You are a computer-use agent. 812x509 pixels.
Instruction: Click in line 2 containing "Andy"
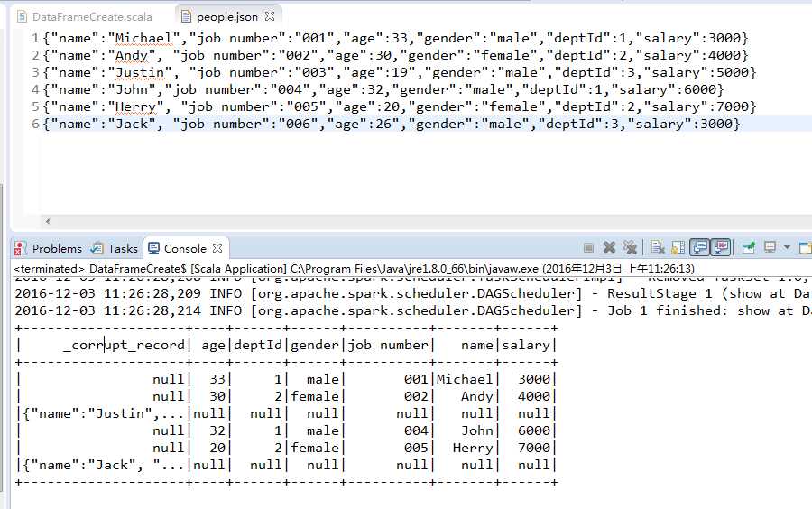(x=396, y=55)
